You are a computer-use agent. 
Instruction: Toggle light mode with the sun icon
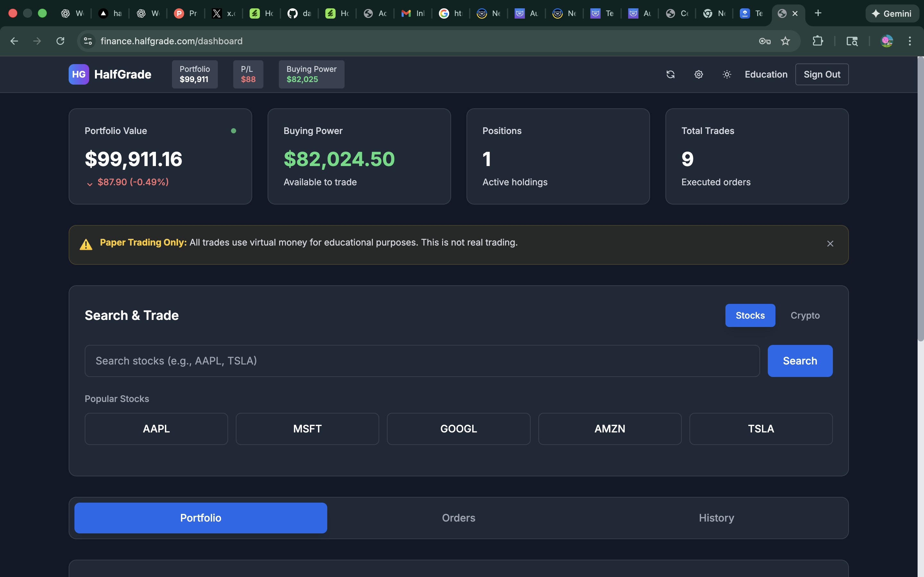tap(727, 74)
